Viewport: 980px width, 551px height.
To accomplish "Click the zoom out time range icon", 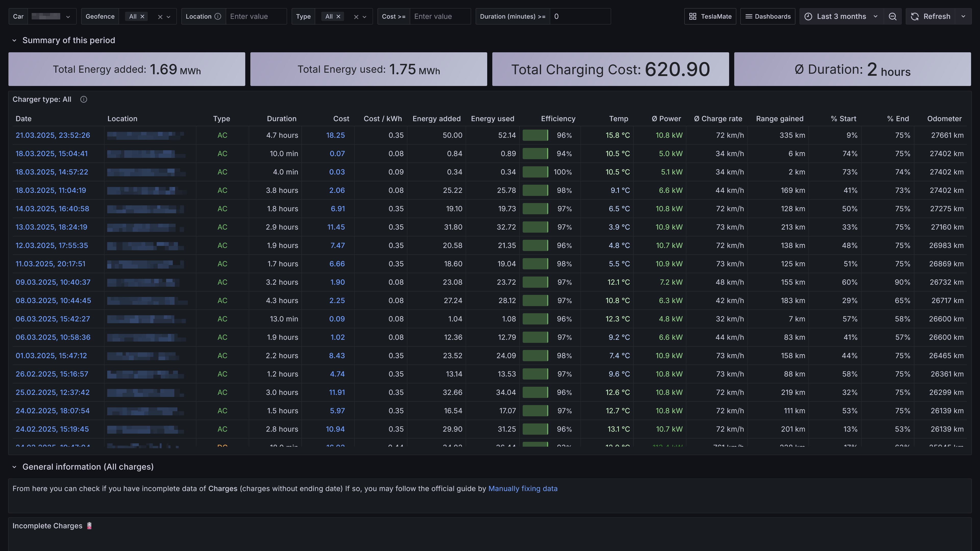I will click(x=892, y=16).
